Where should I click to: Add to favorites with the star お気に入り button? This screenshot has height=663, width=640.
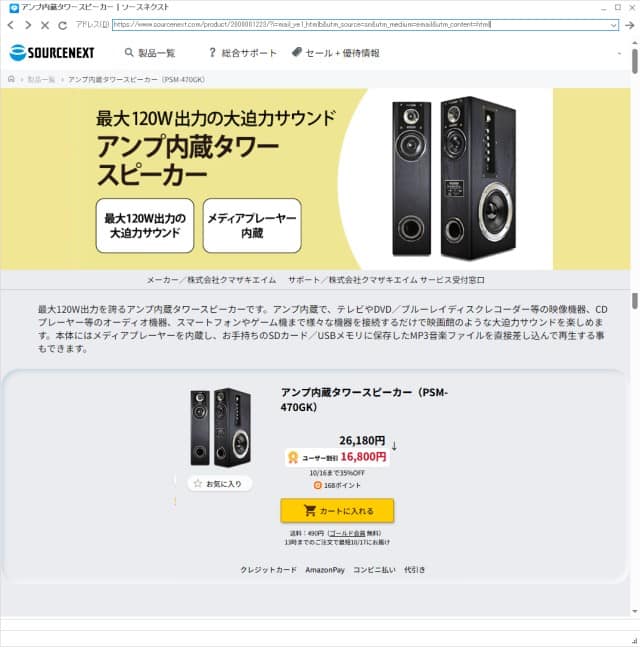(219, 484)
